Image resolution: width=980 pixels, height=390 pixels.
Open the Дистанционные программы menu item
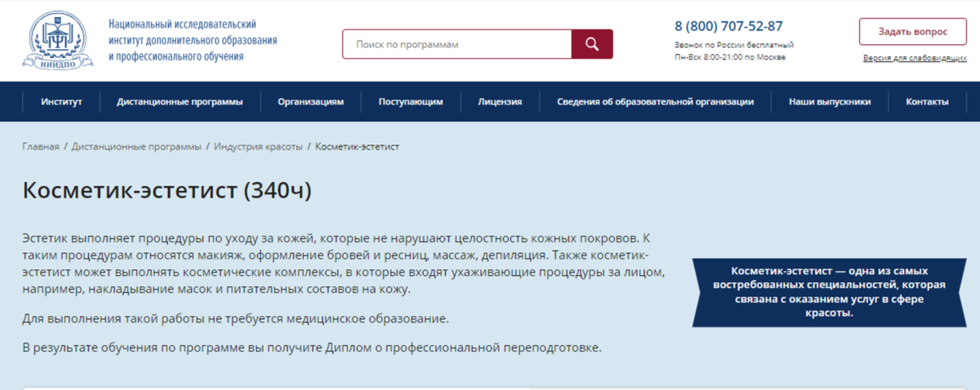coord(180,102)
